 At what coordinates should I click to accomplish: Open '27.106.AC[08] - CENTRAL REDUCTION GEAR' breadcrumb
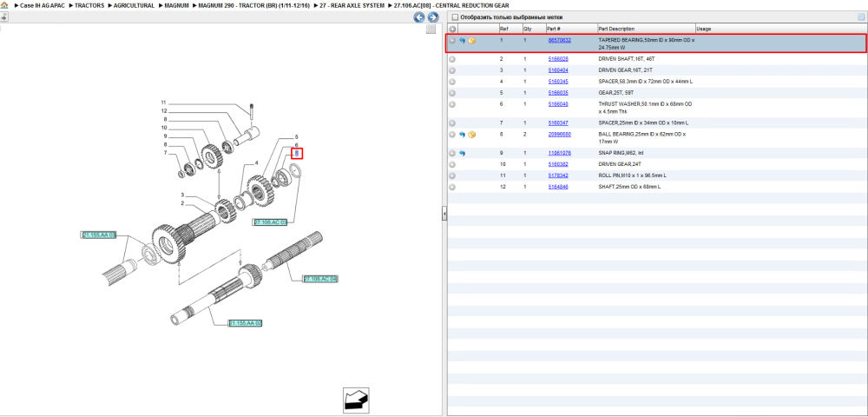pos(451,5)
